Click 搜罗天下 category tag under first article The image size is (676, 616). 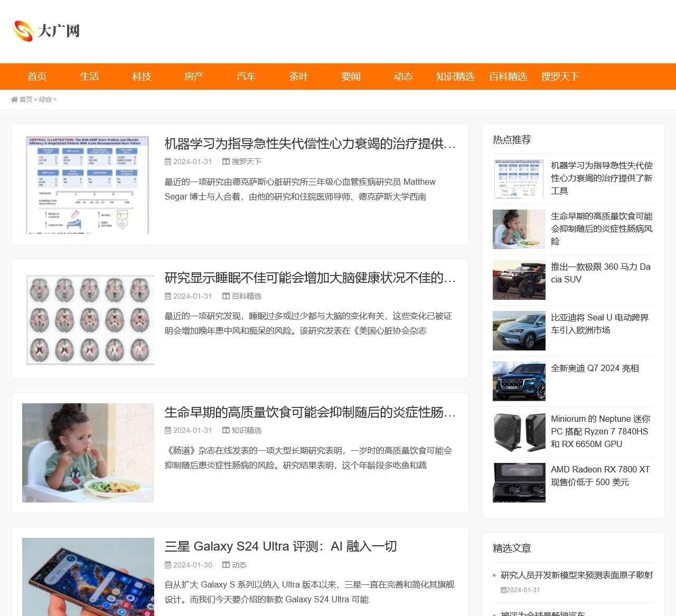tap(247, 162)
